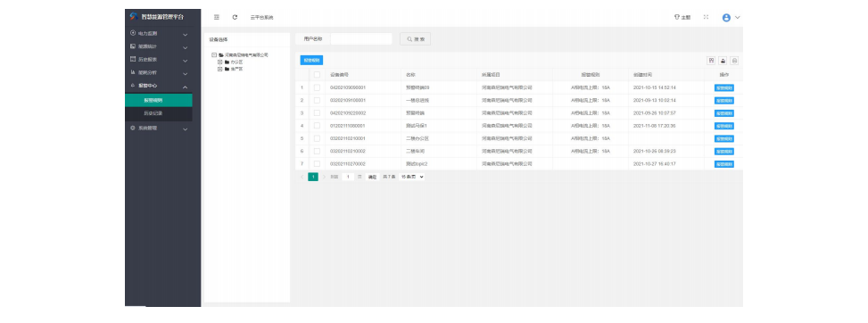Toggle fullscreen mode icon in header
This screenshot has width=868, height=323.
[x=706, y=17]
